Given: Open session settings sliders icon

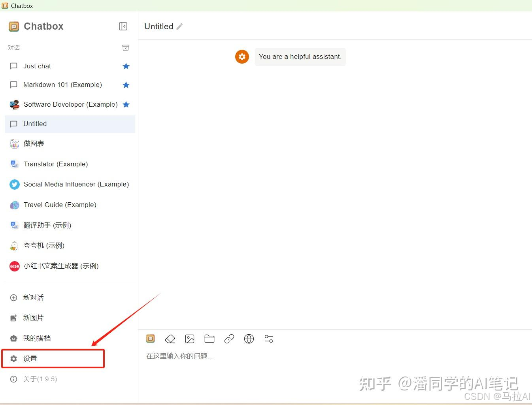Looking at the screenshot, I should coord(269,339).
